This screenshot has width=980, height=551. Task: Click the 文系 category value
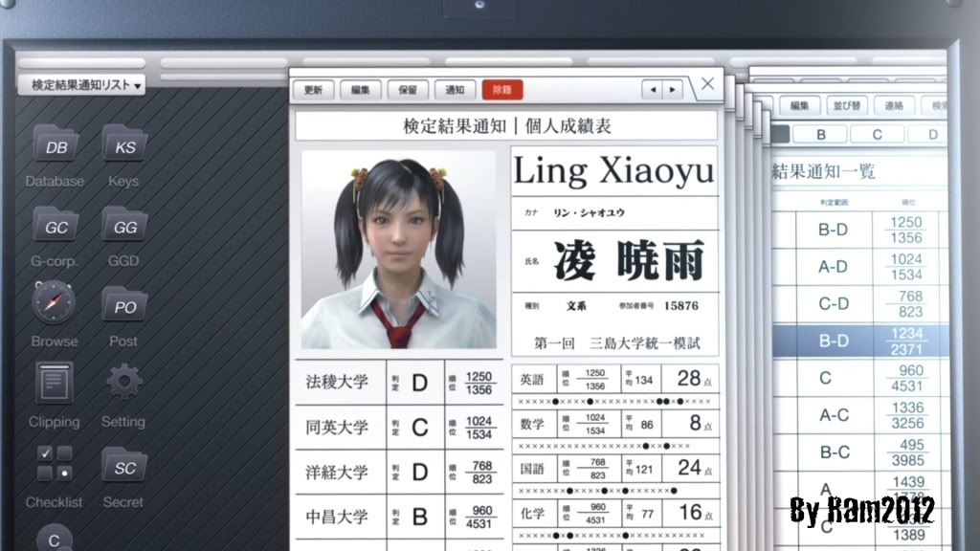(576, 306)
